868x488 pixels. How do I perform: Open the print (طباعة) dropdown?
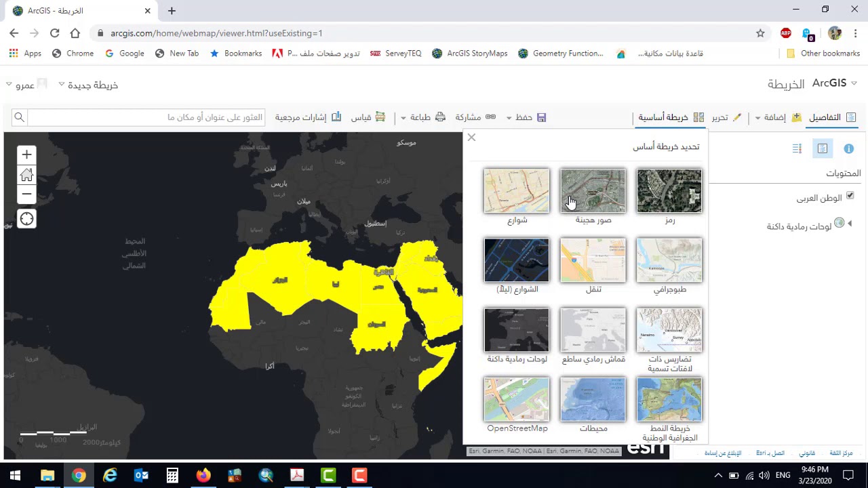423,117
